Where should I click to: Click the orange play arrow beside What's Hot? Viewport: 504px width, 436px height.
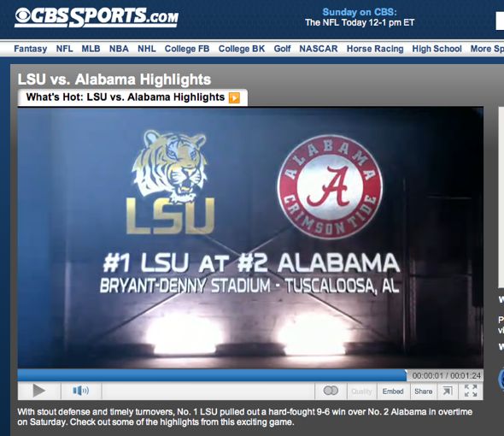pos(234,97)
